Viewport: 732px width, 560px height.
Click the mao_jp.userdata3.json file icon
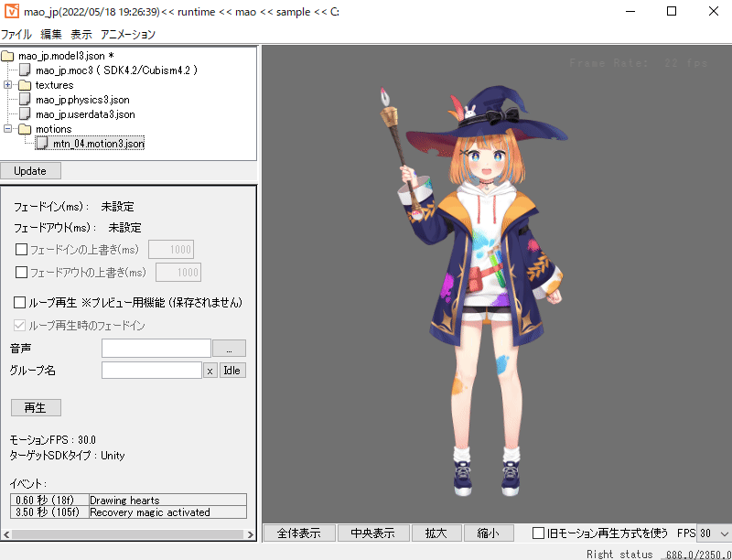pyautogui.click(x=26, y=114)
